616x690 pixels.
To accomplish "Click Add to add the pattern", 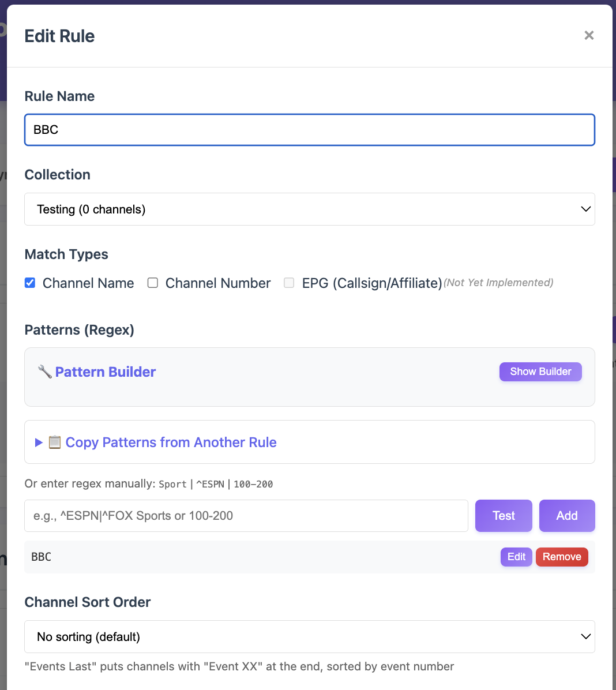I will pos(566,516).
